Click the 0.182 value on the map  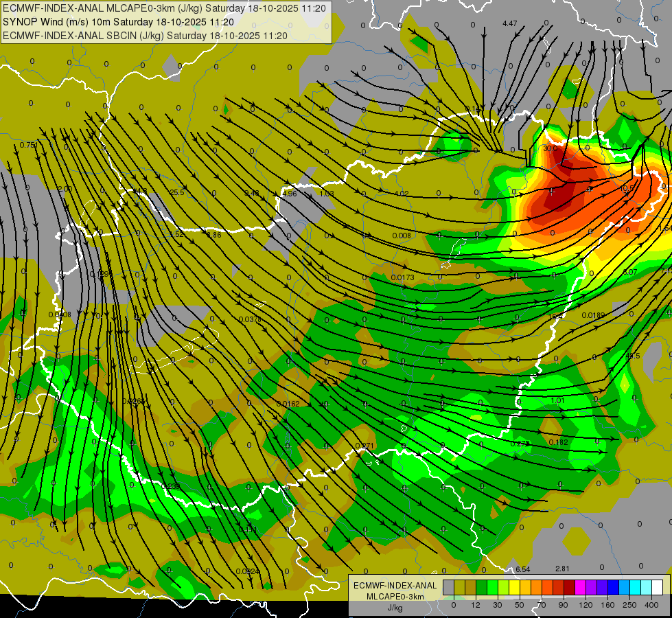[559, 442]
